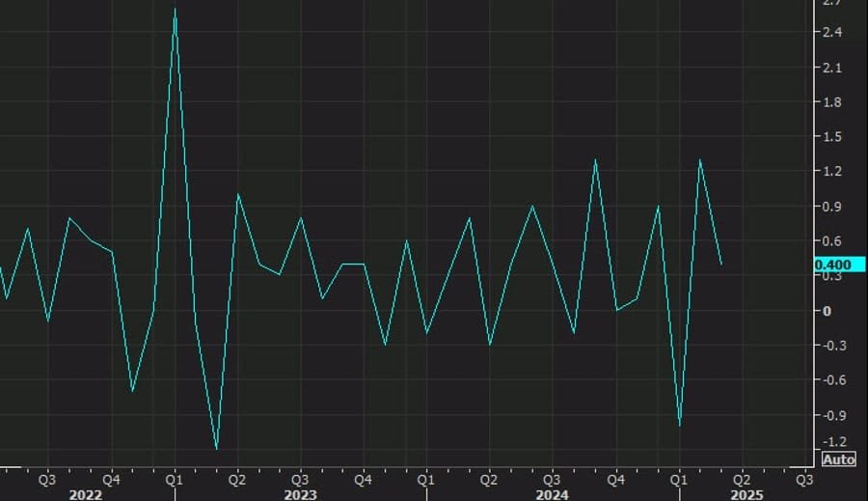868x501 pixels.
Task: Click the 1.2 label on the price axis
Action: (830, 172)
